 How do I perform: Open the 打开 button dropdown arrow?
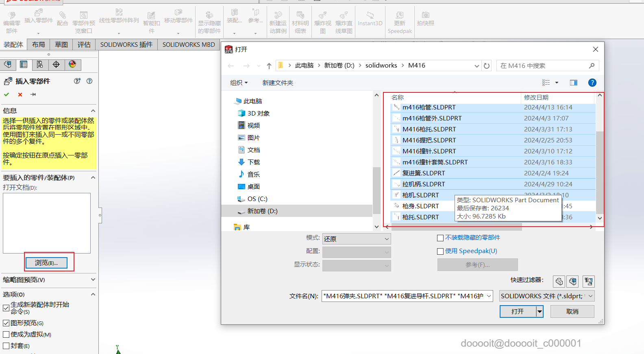[540, 312]
